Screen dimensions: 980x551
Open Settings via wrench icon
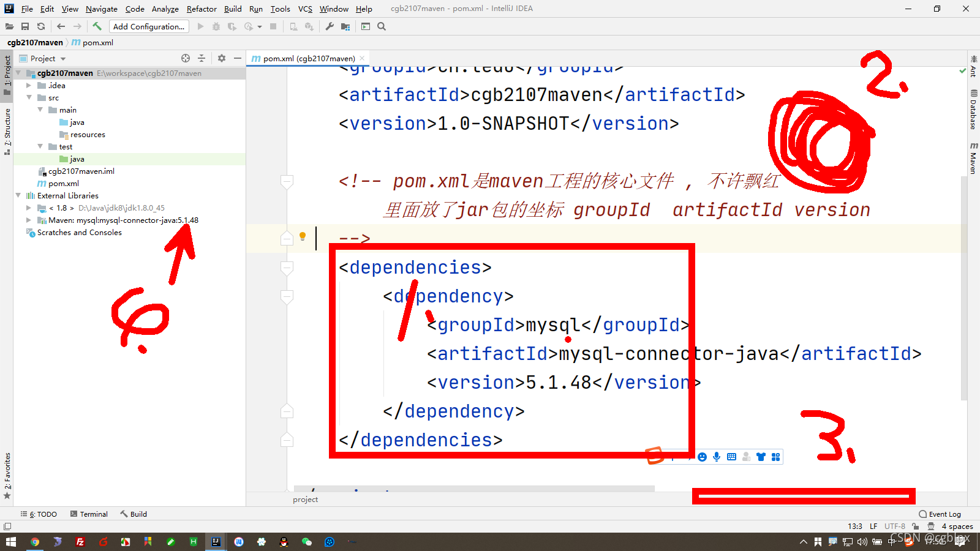(x=330, y=26)
